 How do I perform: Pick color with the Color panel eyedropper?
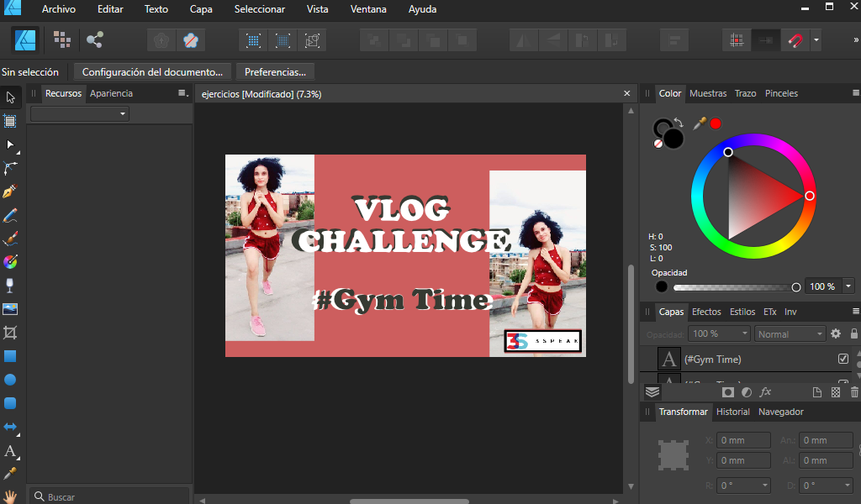pyautogui.click(x=699, y=123)
